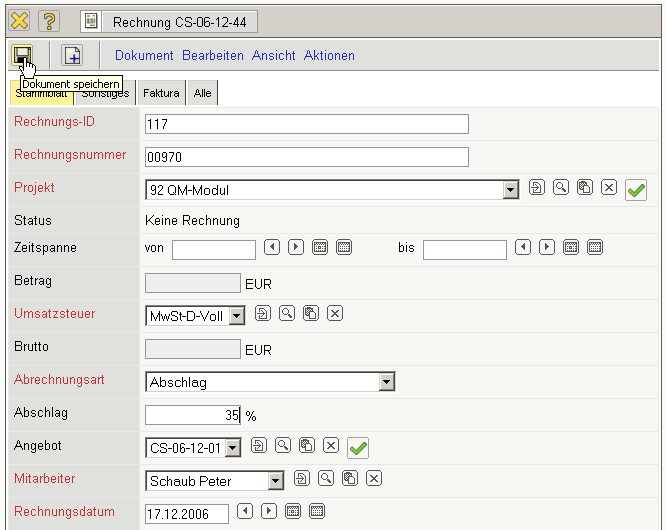Expand the Umsatzsteuer MwSt-D-Voll dropdown
The width and height of the screenshot is (666, 530).
236,316
